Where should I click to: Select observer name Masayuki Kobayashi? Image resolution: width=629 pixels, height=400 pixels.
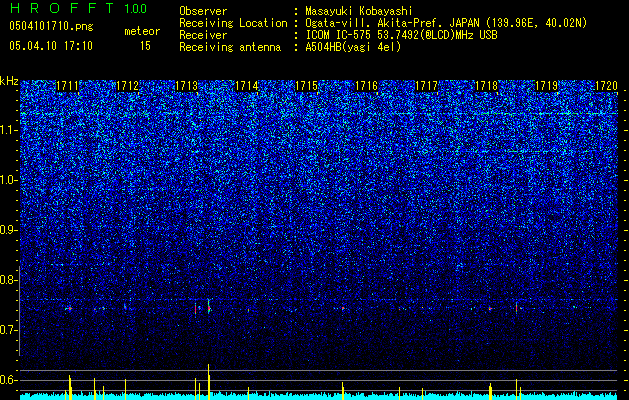(x=358, y=11)
